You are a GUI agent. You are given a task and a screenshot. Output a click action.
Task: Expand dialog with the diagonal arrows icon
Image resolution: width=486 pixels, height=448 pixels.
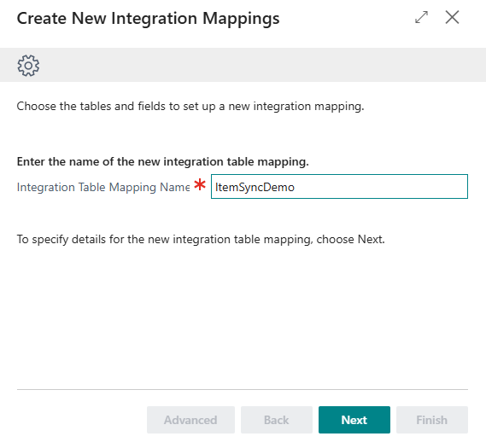pyautogui.click(x=421, y=17)
